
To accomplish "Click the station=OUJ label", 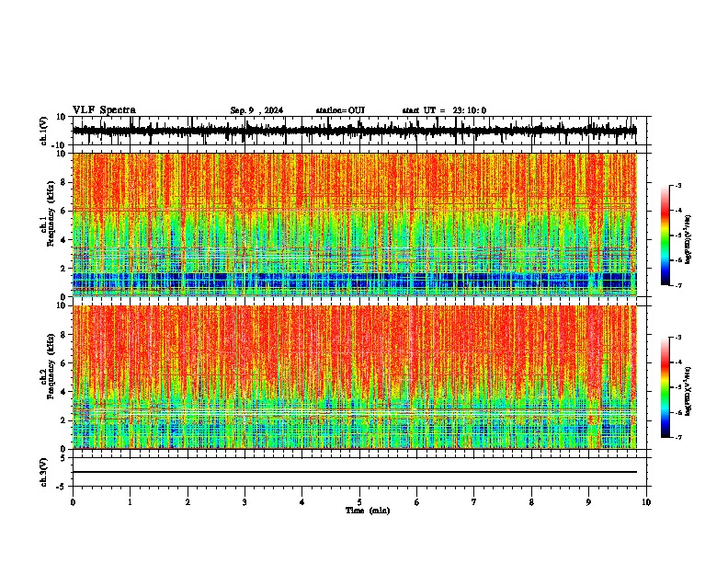I will pos(340,110).
